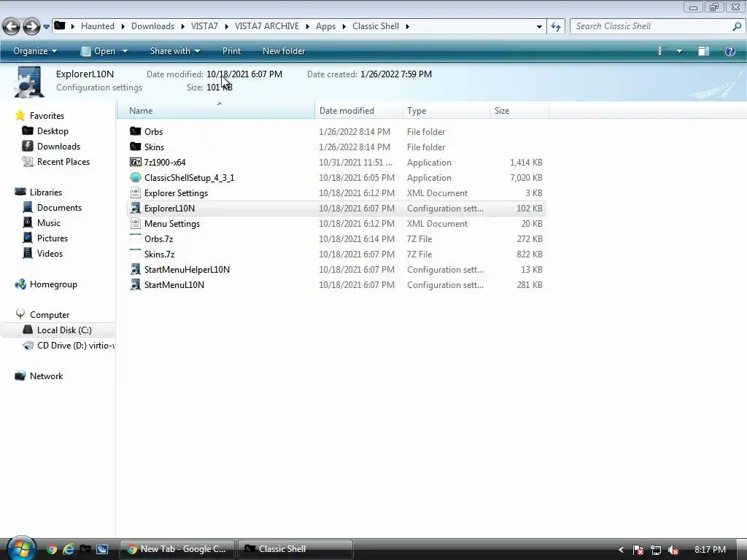The image size is (747, 560).
Task: Select the Orbs.7z file
Action: pyautogui.click(x=158, y=238)
